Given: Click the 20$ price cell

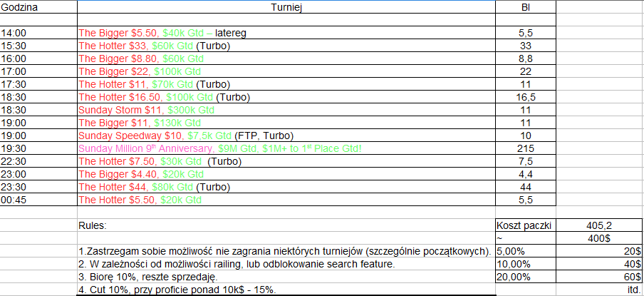Looking at the screenshot, I should pyautogui.click(x=599, y=251).
